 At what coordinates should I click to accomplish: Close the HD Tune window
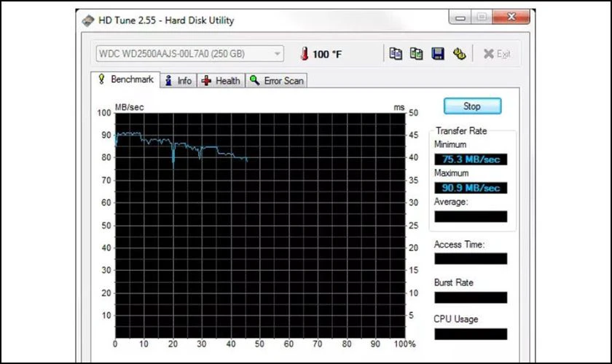(x=511, y=17)
